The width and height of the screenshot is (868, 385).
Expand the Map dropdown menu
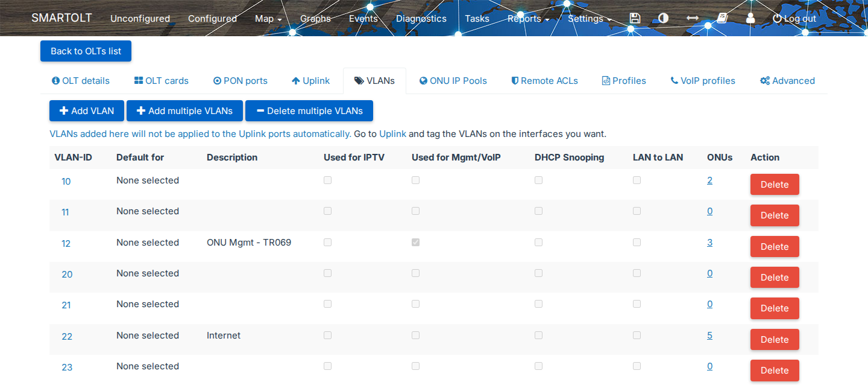click(x=268, y=18)
